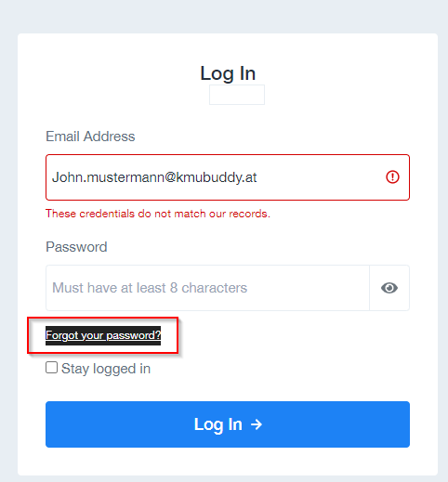Image resolution: width=448 pixels, height=482 pixels.
Task: Click the Log In page heading
Action: point(228,73)
